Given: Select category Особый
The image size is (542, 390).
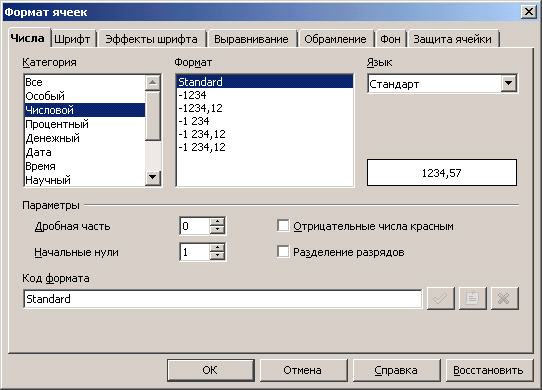Looking at the screenshot, I should click(x=85, y=96).
